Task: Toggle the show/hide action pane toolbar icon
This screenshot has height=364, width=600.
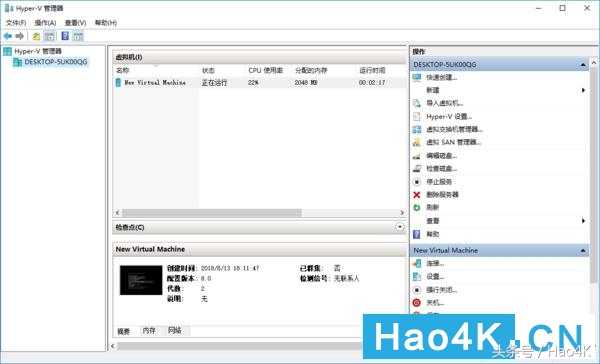Action: tap(78, 36)
